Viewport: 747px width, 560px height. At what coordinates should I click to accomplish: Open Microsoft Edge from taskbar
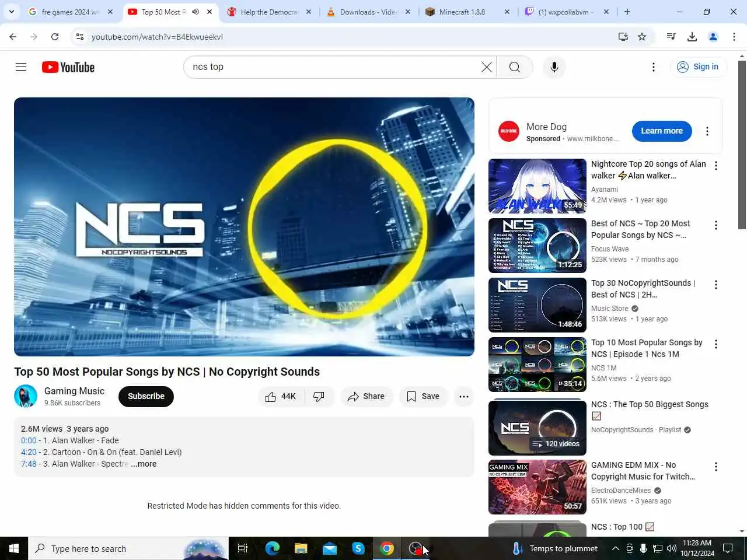click(272, 548)
